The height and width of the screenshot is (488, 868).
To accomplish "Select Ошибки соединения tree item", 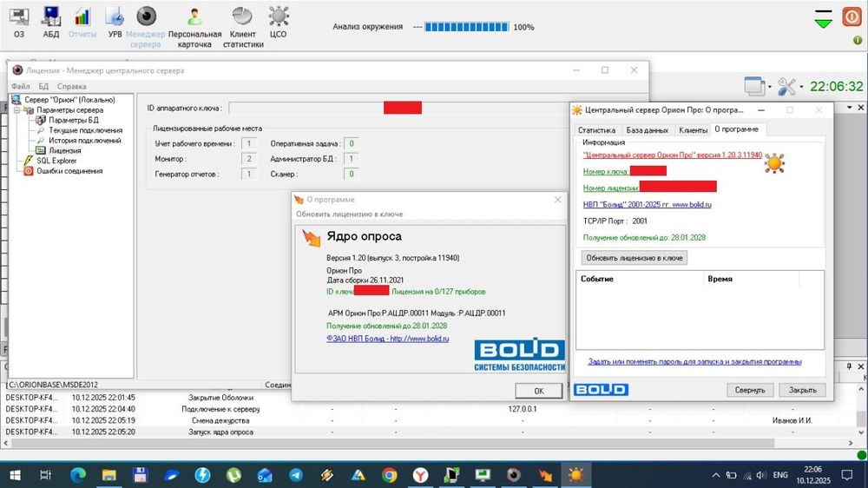I will pos(69,171).
